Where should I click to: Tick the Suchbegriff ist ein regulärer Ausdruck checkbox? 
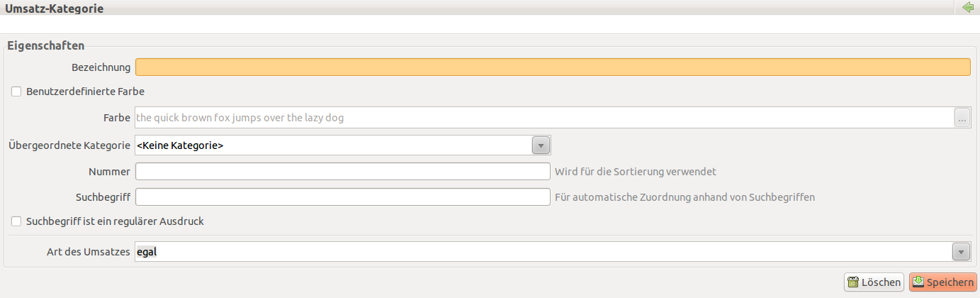(16, 221)
